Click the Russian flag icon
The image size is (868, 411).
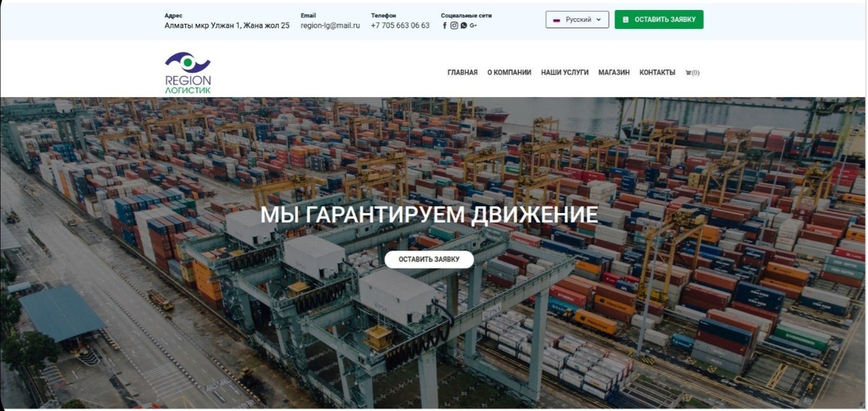[x=557, y=20]
